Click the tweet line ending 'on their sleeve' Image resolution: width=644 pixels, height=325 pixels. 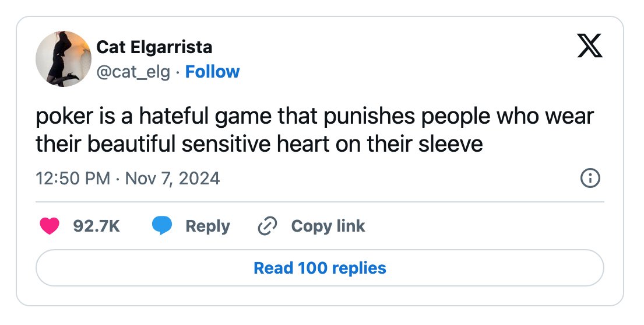[259, 144]
